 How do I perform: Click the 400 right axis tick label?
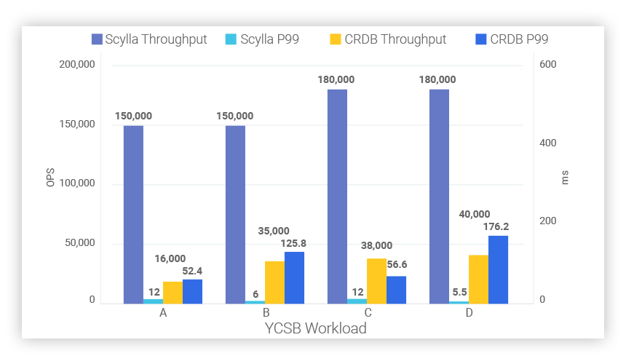tap(547, 143)
